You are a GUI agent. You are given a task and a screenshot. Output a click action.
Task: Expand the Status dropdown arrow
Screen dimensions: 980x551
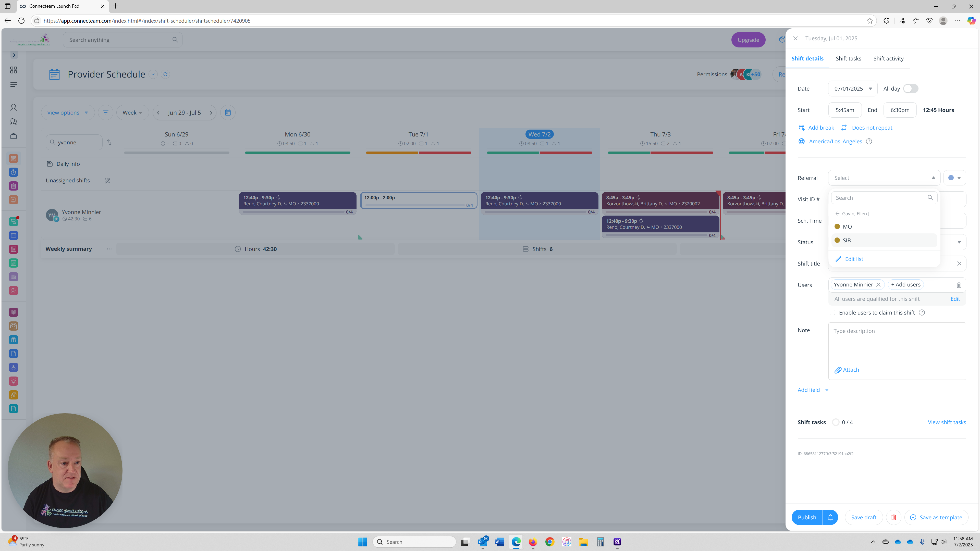(959, 242)
